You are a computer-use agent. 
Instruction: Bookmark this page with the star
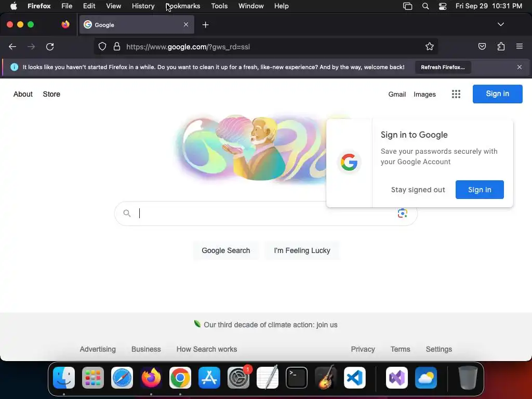430,46
